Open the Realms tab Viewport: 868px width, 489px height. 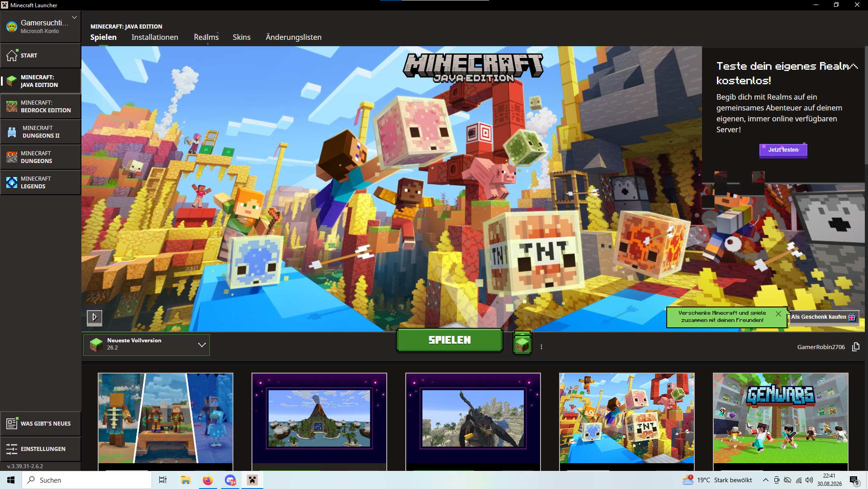tap(206, 37)
